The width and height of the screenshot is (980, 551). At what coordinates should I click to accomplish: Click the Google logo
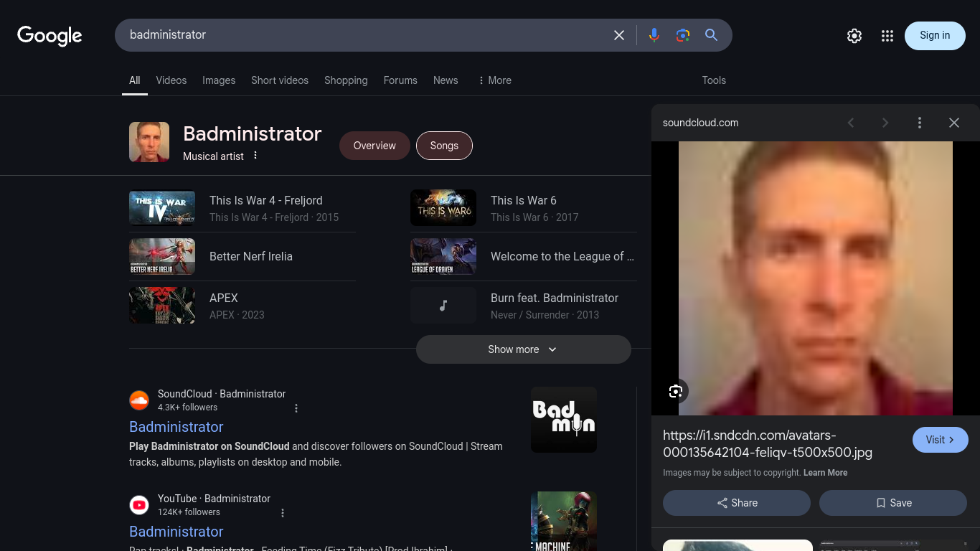point(50,36)
